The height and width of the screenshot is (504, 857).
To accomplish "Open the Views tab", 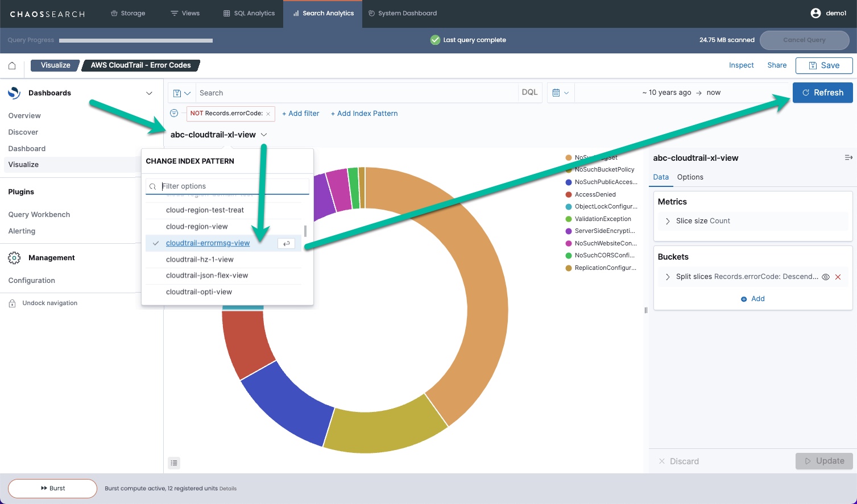I will tap(185, 13).
